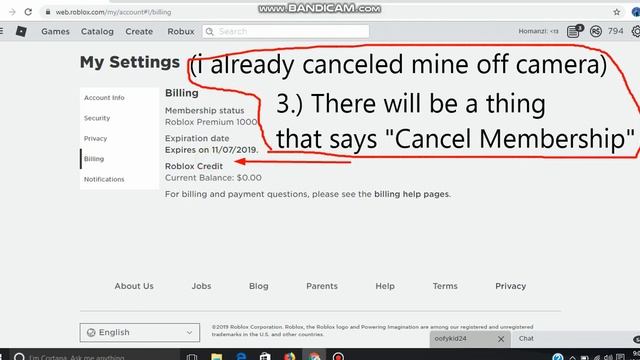The height and width of the screenshot is (360, 640).
Task: Open the notifications feed icon
Action: pyautogui.click(x=574, y=31)
